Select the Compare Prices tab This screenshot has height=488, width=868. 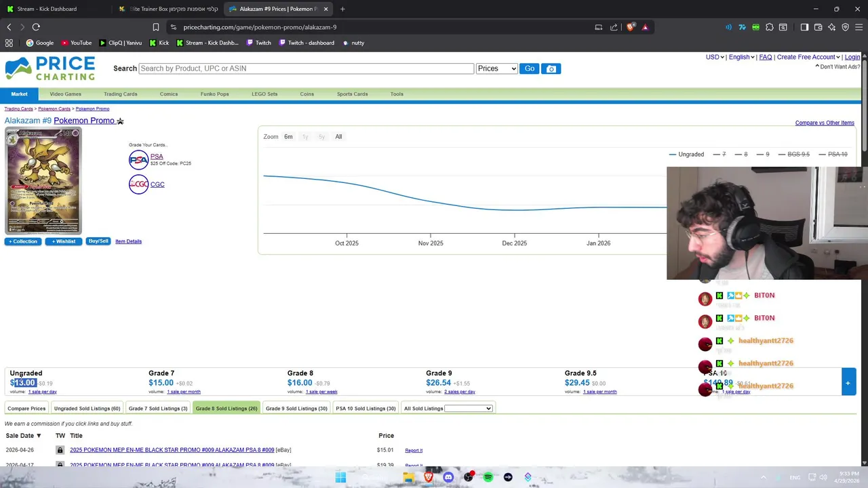point(26,409)
